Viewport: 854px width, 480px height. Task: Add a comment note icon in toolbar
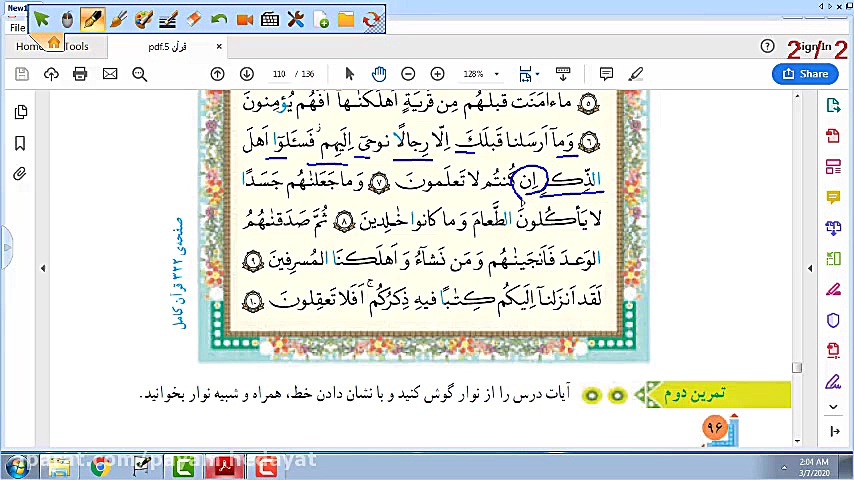[x=606, y=74]
